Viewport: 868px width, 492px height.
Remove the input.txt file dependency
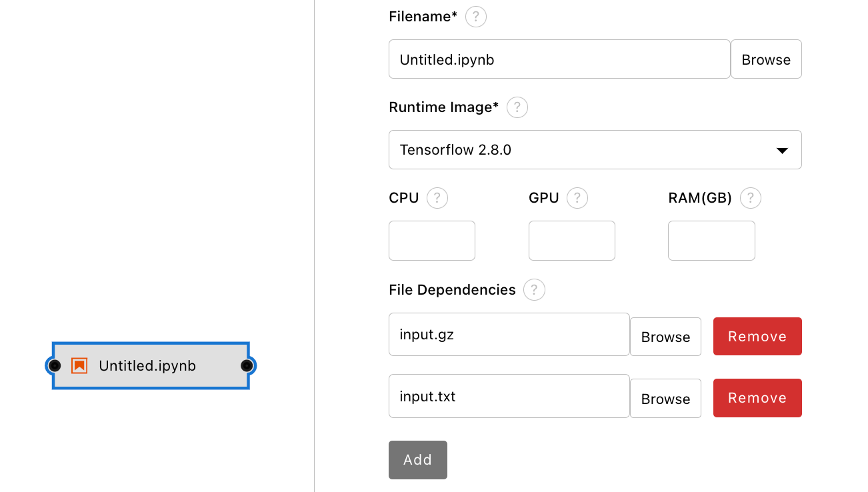(x=757, y=398)
